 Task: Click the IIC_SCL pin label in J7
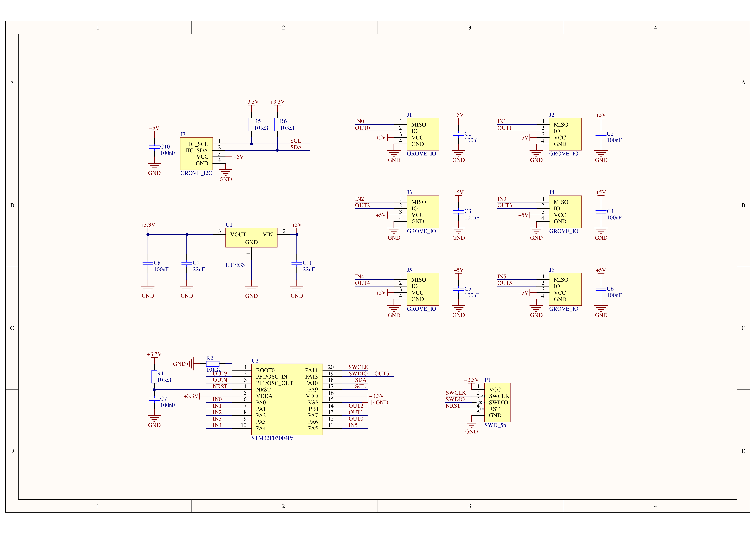pyautogui.click(x=198, y=144)
